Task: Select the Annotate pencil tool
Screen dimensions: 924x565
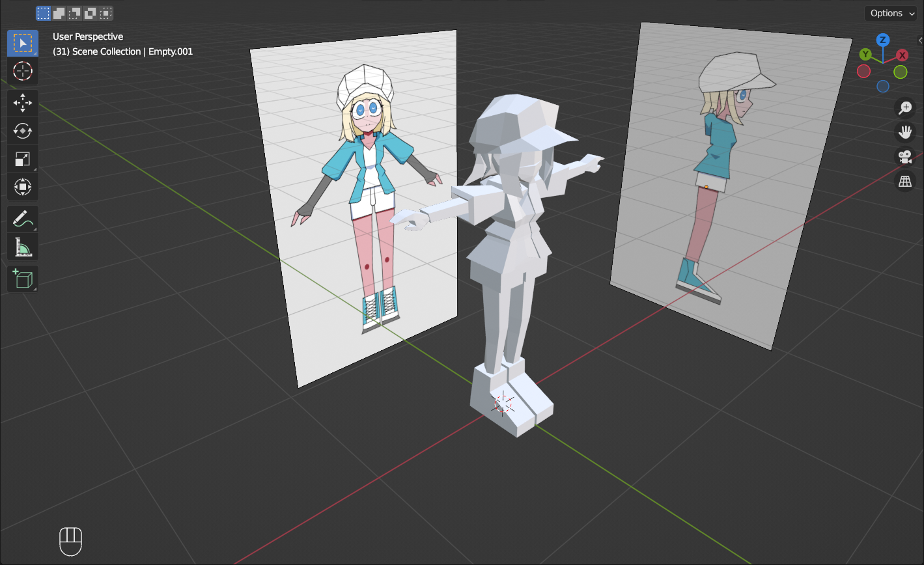Action: click(23, 219)
